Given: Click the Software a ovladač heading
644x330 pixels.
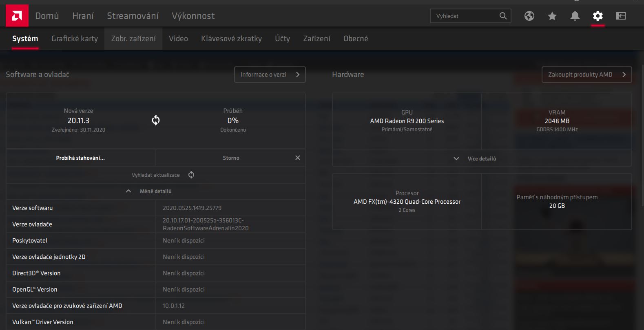Looking at the screenshot, I should tap(38, 75).
